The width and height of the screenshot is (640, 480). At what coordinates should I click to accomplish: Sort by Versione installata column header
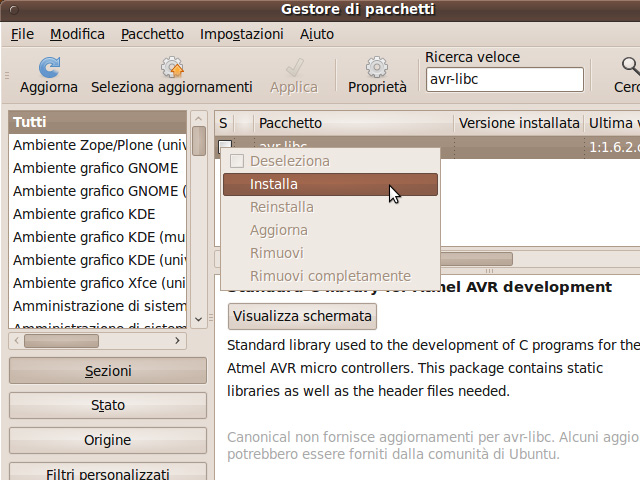(x=518, y=123)
